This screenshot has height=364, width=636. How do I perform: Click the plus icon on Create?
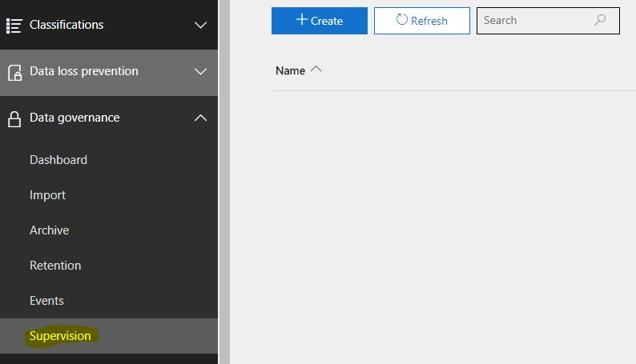[x=302, y=19]
